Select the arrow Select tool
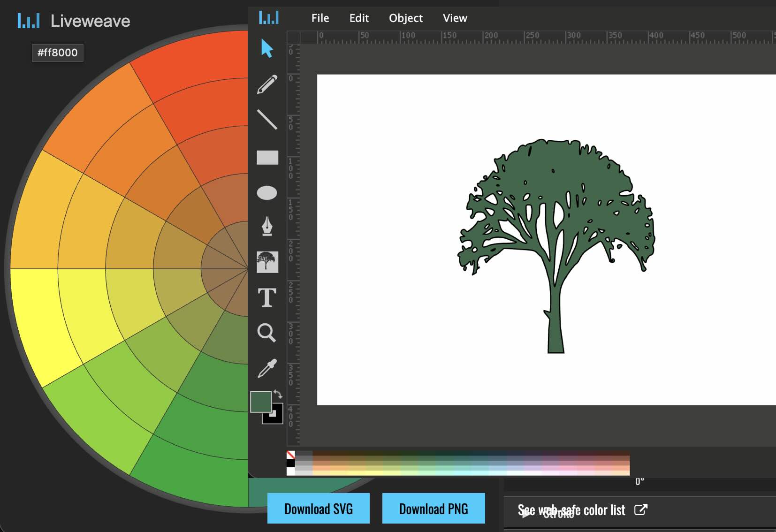The image size is (776, 532). click(267, 49)
